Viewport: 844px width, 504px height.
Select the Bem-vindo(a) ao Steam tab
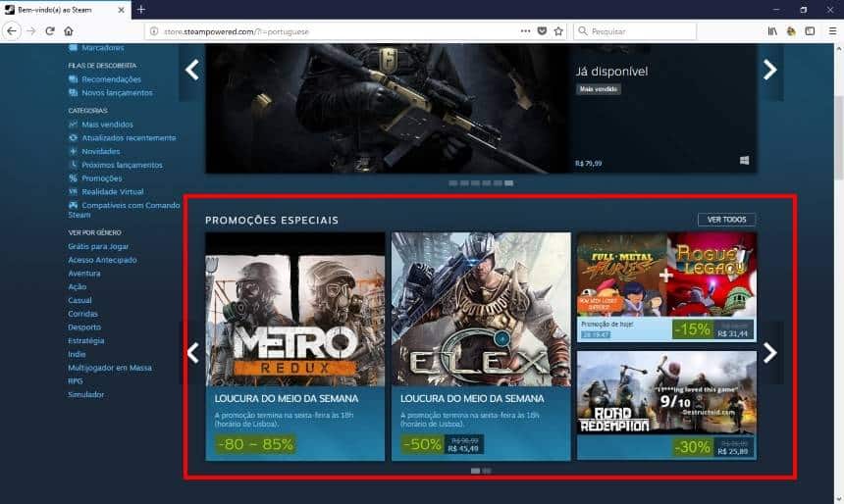click(65, 10)
